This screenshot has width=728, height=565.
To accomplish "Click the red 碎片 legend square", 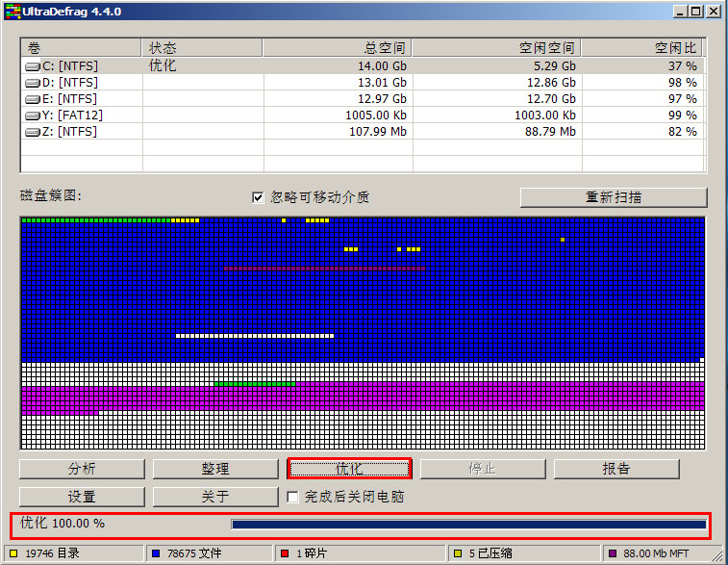I will pos(285,553).
